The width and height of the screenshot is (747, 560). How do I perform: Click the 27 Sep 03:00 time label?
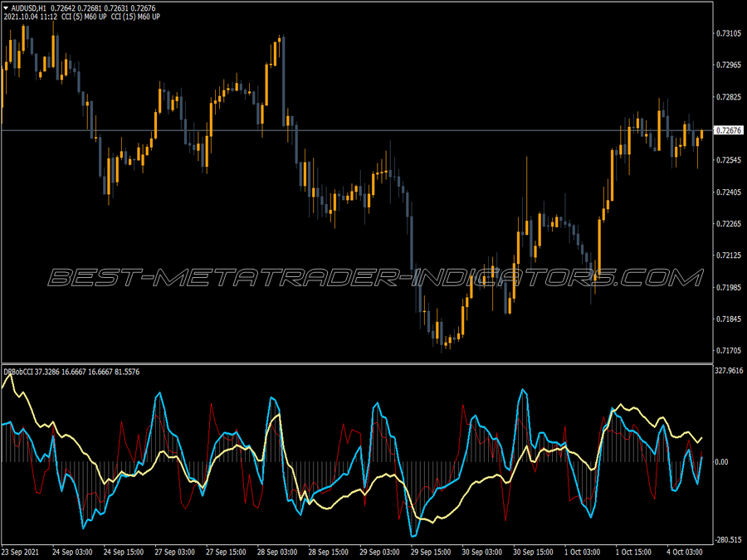click(175, 552)
